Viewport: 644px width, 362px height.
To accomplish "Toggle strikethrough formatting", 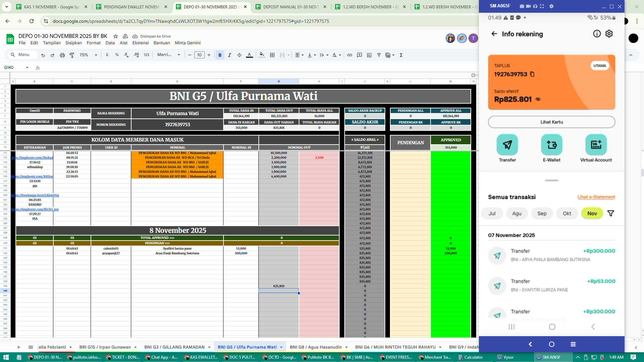I will pyautogui.click(x=239, y=55).
